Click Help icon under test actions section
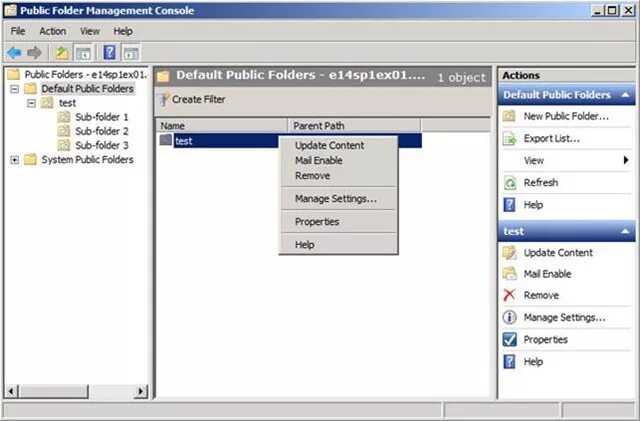Viewport: 640px width, 421px height. (x=509, y=361)
